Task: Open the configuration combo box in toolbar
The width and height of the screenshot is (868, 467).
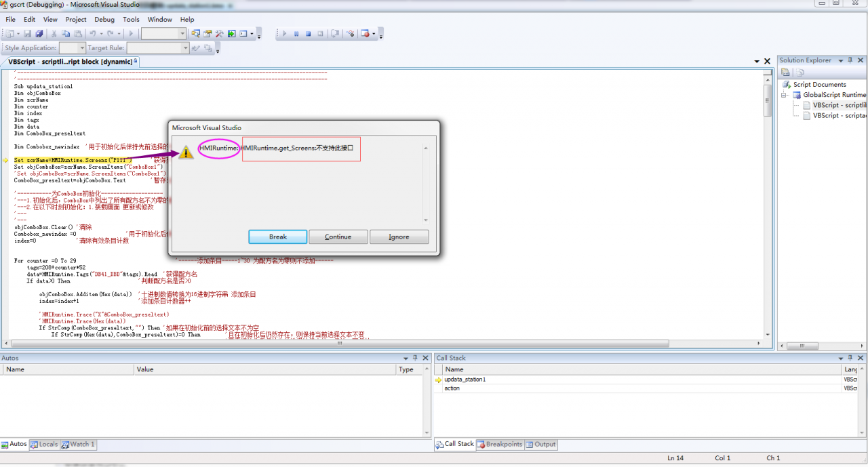Action: coord(163,33)
